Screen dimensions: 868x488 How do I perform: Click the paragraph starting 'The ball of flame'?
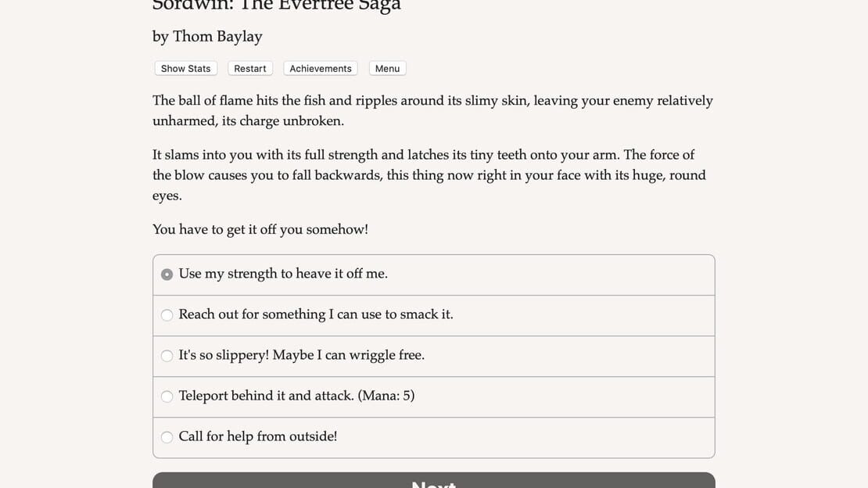coord(433,111)
